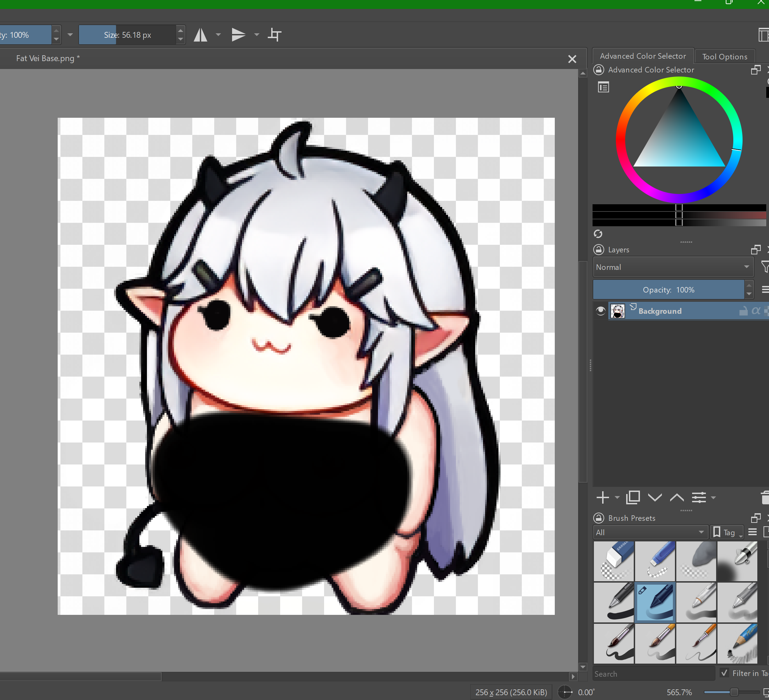Open the Tag button dropdown

727,532
